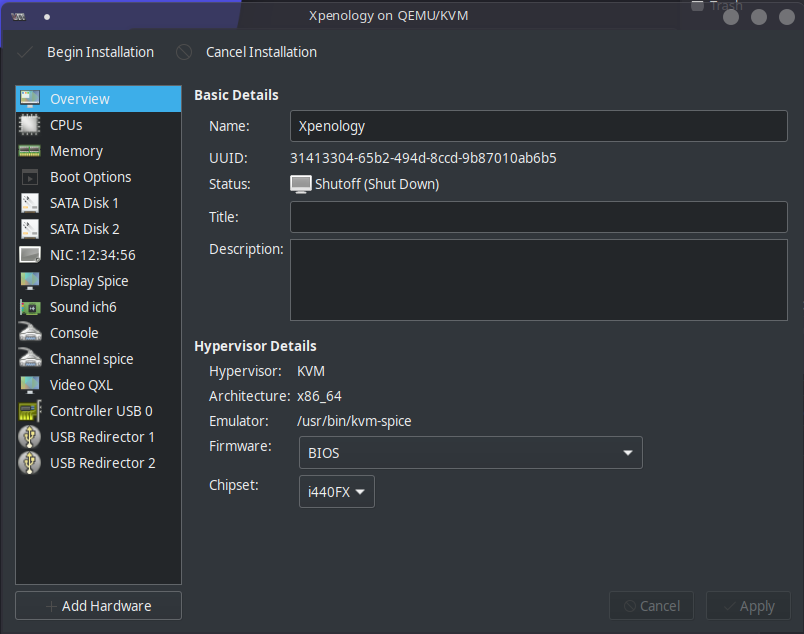Click the UUID value text

pos(423,158)
